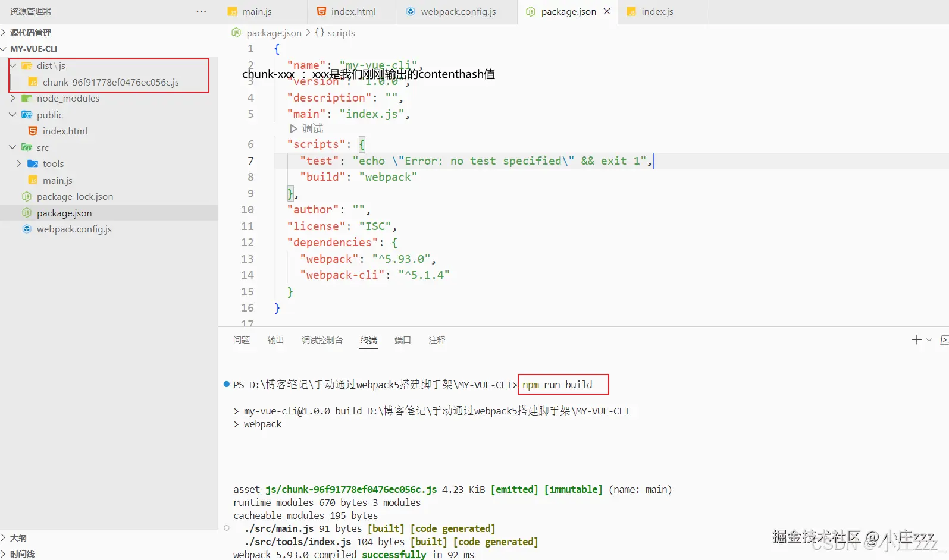Expand the node_modules folder chevron
Viewport: 949px width, 560px height.
point(12,99)
